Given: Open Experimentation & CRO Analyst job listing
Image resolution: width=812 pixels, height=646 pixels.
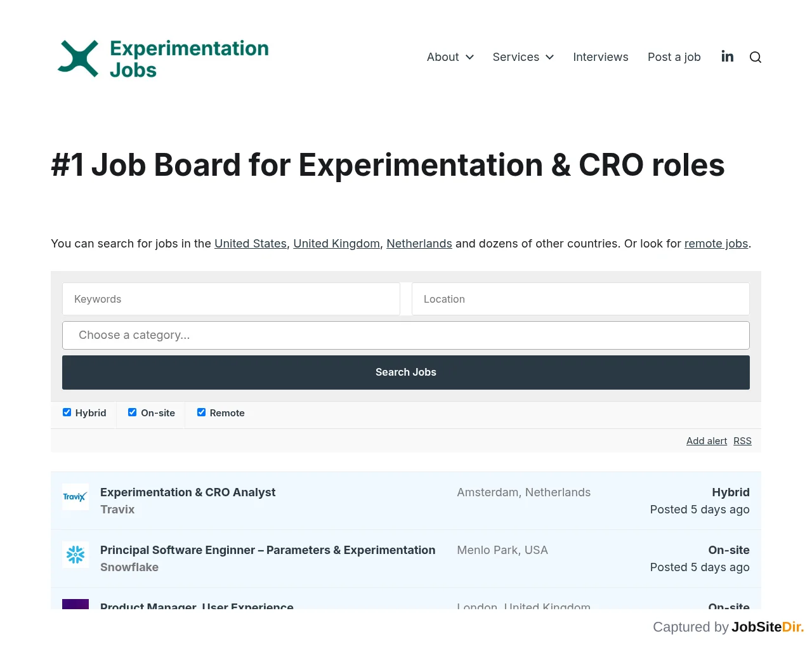Looking at the screenshot, I should 406,501.
